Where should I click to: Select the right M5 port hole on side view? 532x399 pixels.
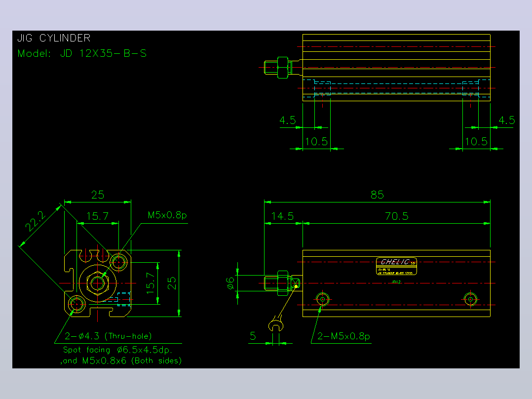point(471,300)
